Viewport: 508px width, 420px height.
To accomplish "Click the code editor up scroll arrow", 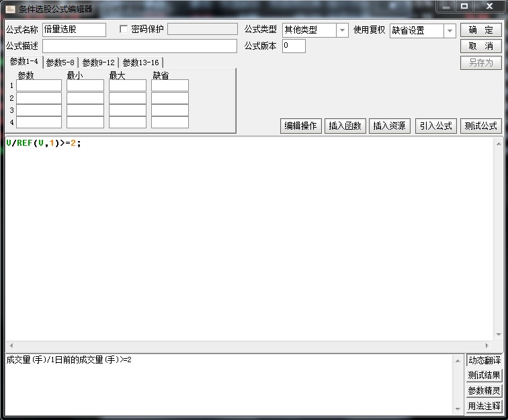I will pos(499,144).
